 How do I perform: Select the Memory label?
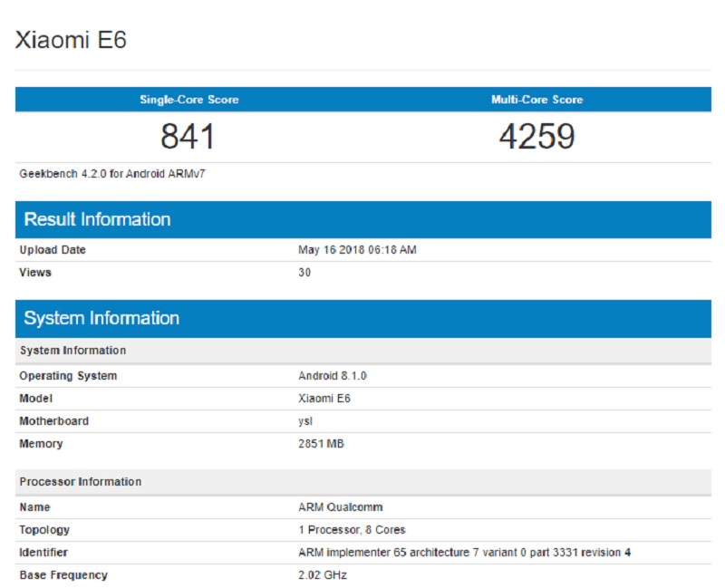click(41, 444)
